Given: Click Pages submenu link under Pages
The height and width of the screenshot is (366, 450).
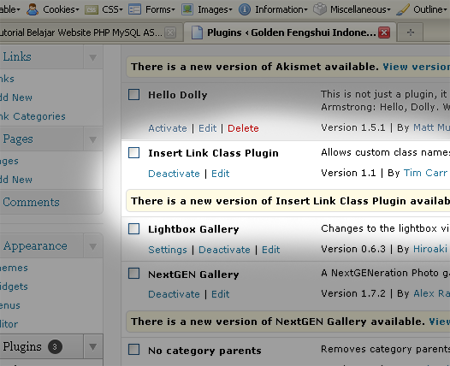Looking at the screenshot, I should (9, 161).
